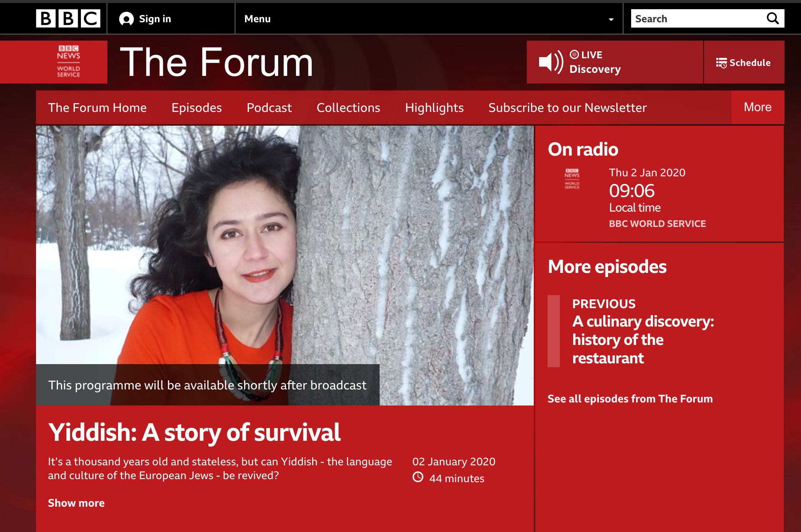Select the Collections tab
The image size is (801, 532).
(348, 108)
